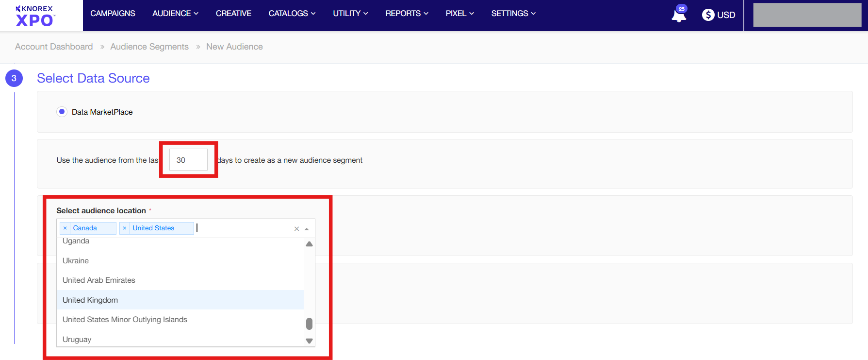
Task: Select Uruguay from location list
Action: click(x=180, y=339)
